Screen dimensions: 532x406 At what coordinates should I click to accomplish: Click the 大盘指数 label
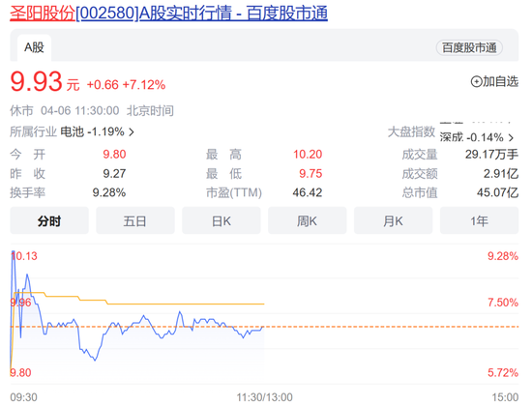coord(411,131)
